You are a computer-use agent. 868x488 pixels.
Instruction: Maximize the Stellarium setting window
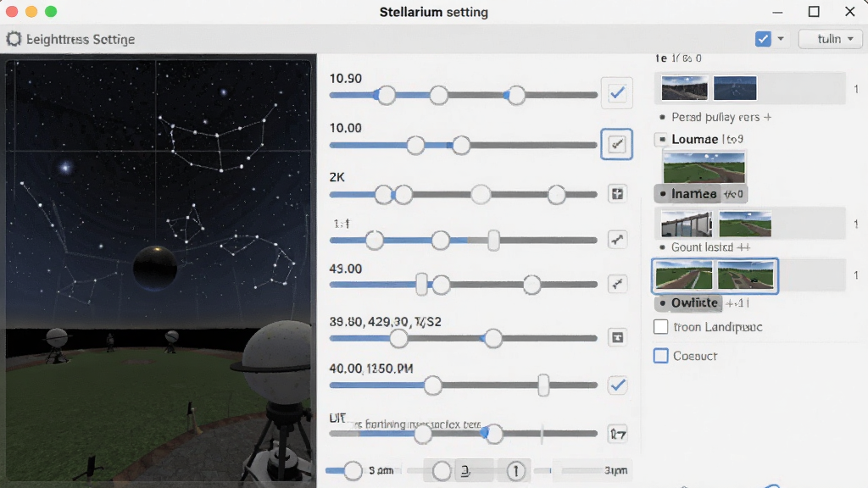(814, 12)
